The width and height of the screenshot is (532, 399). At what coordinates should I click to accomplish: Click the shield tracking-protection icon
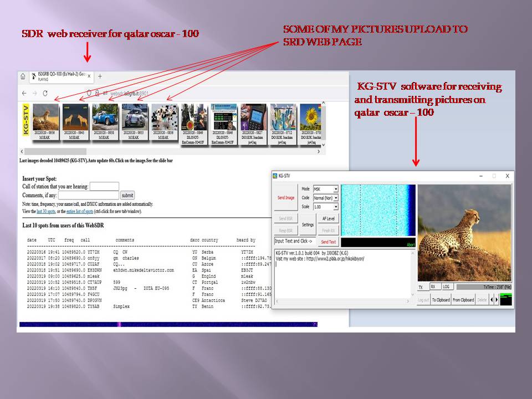tap(89, 93)
